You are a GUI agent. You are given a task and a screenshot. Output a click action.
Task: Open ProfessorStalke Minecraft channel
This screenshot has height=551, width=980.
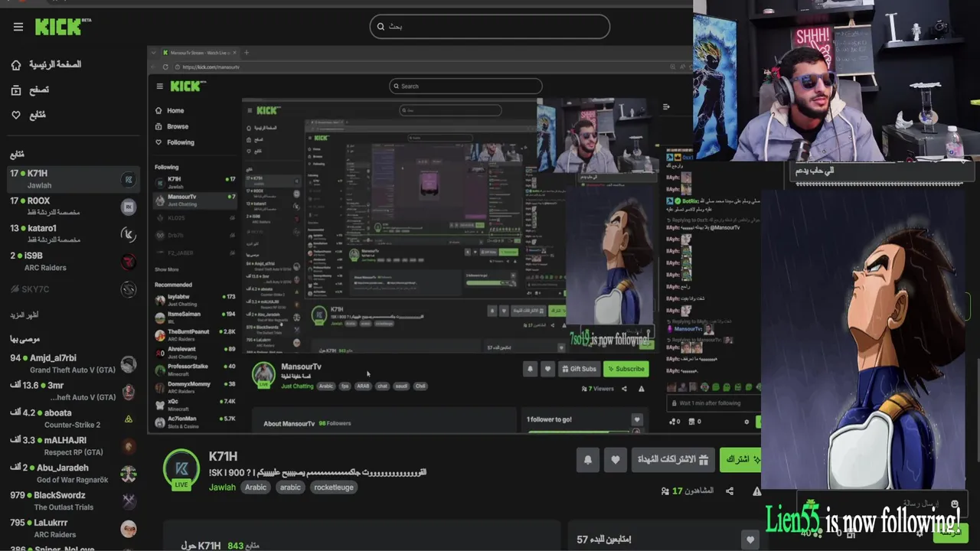(194, 370)
